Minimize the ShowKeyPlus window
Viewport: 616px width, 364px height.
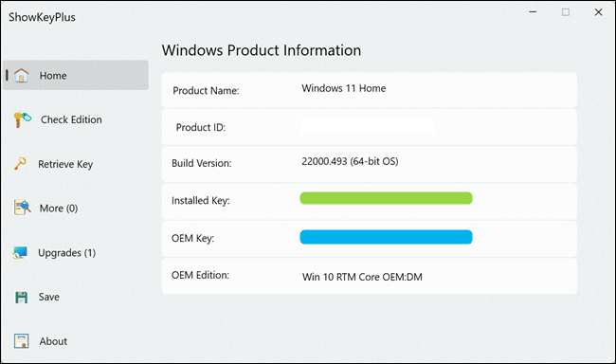click(533, 12)
